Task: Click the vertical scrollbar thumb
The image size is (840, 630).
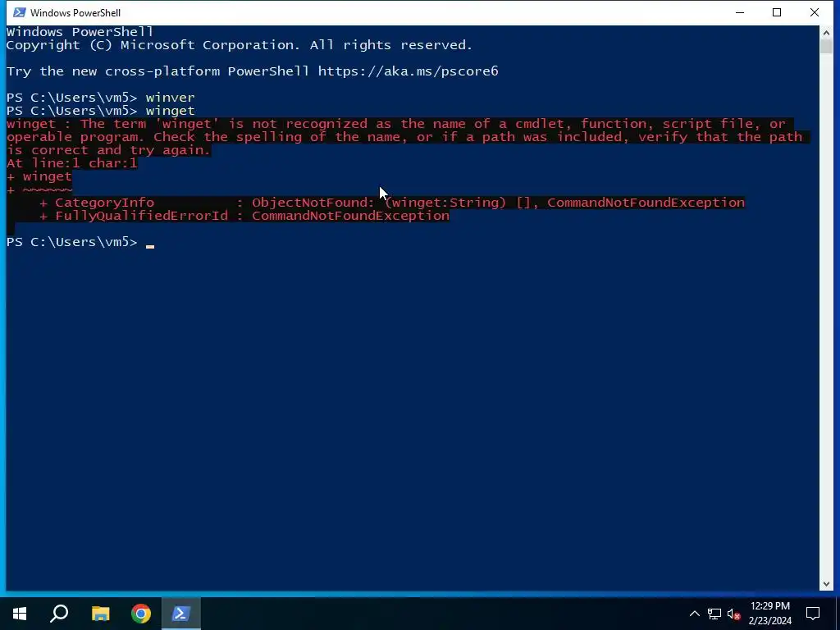Action: (826, 47)
